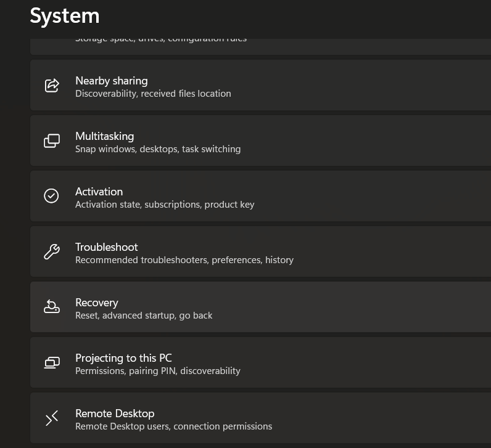Open the Recovery options title
This screenshot has width=491, height=448.
click(96, 303)
